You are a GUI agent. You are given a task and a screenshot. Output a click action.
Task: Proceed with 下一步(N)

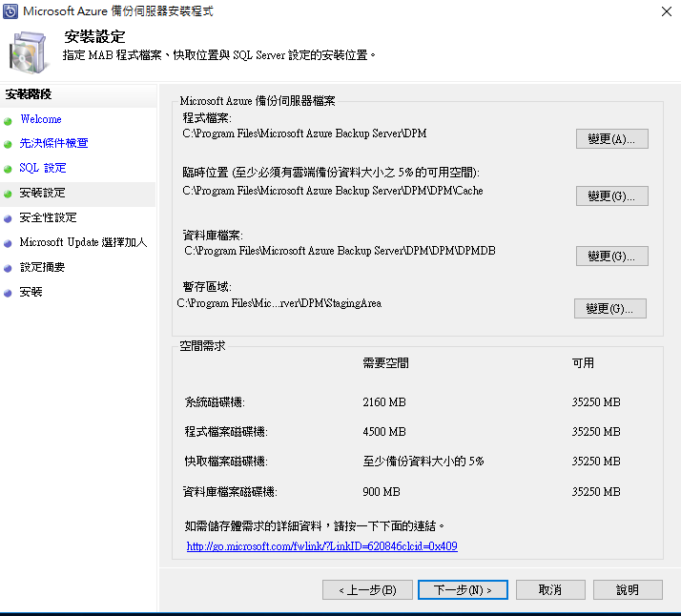(x=463, y=590)
